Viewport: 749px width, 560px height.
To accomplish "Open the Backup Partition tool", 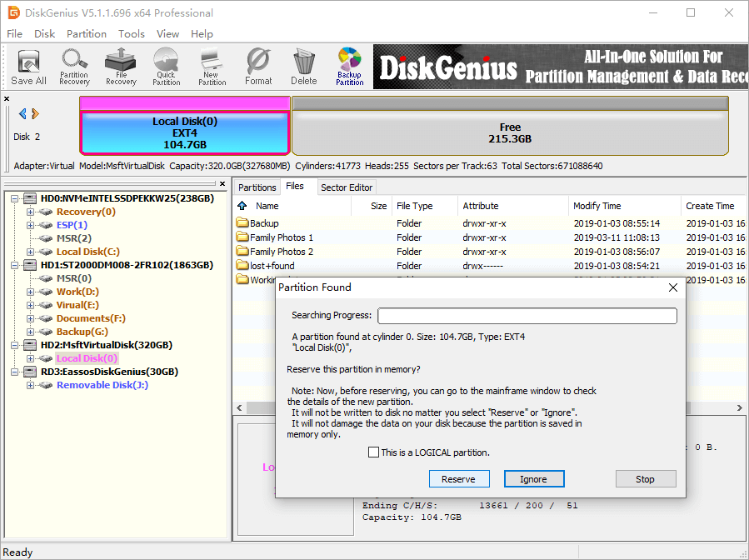I will pyautogui.click(x=350, y=67).
